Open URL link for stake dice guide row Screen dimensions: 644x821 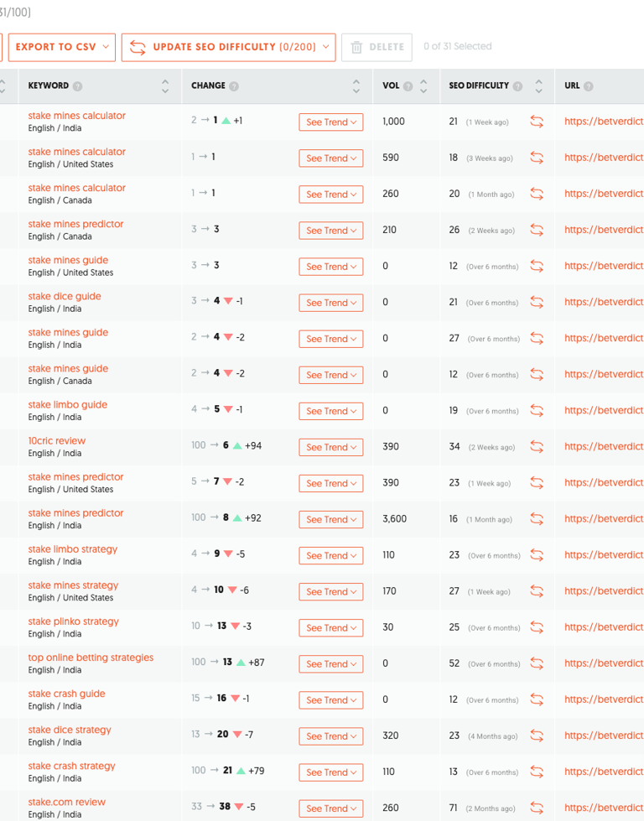click(604, 302)
